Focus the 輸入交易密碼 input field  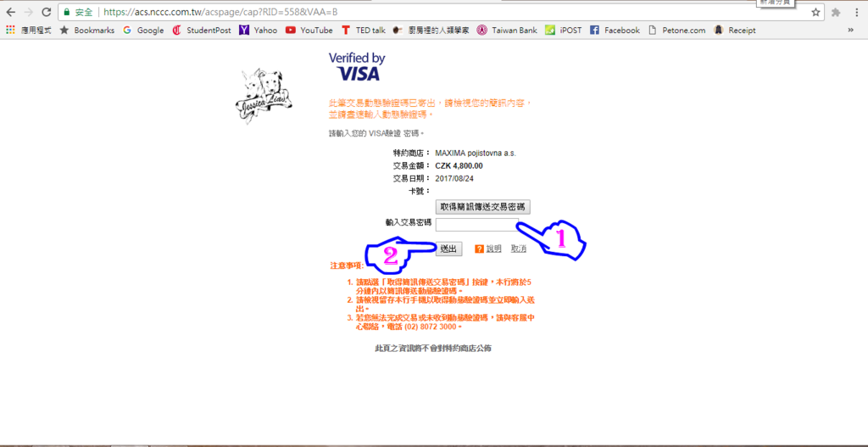coord(477,224)
